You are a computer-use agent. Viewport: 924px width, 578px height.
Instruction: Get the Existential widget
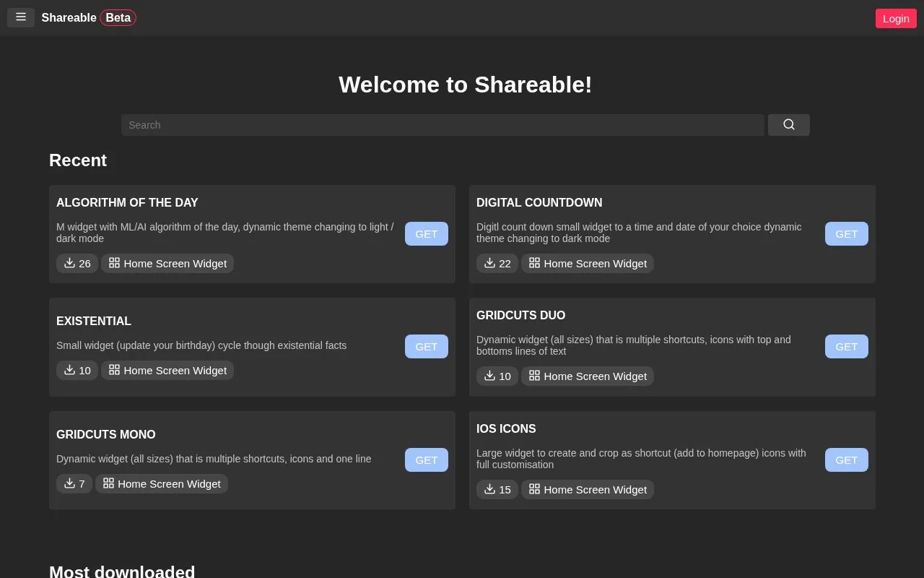coord(427,347)
